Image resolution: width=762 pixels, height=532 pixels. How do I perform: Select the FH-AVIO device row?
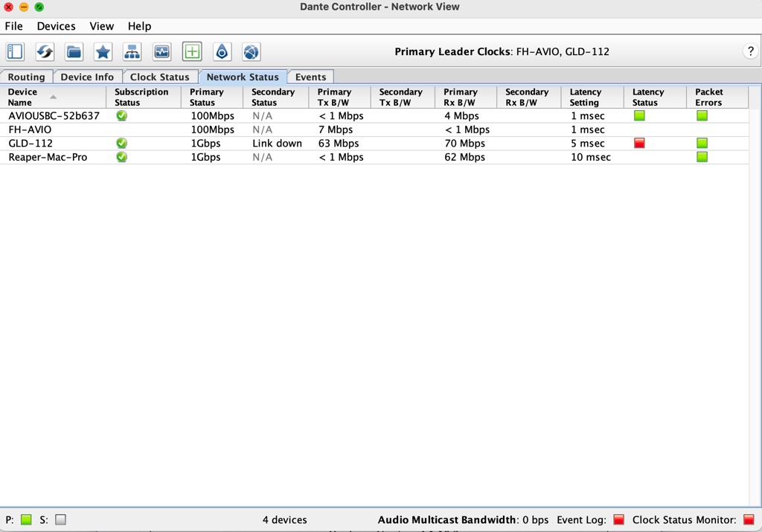374,129
